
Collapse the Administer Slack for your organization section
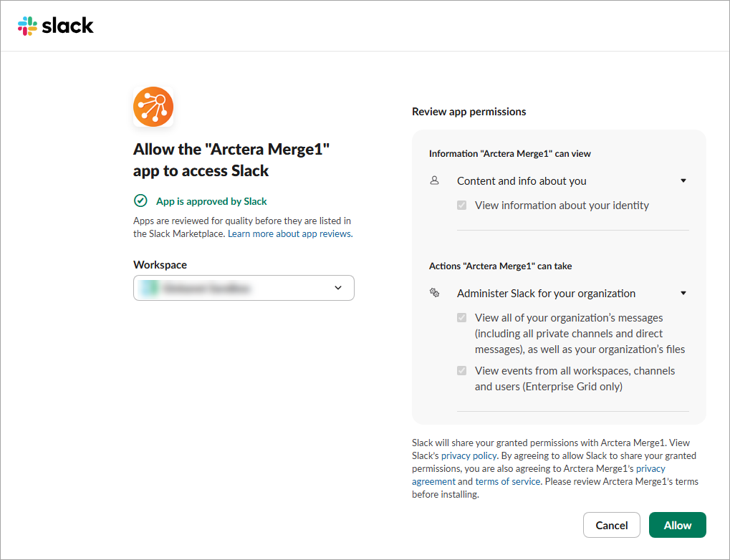pos(683,294)
